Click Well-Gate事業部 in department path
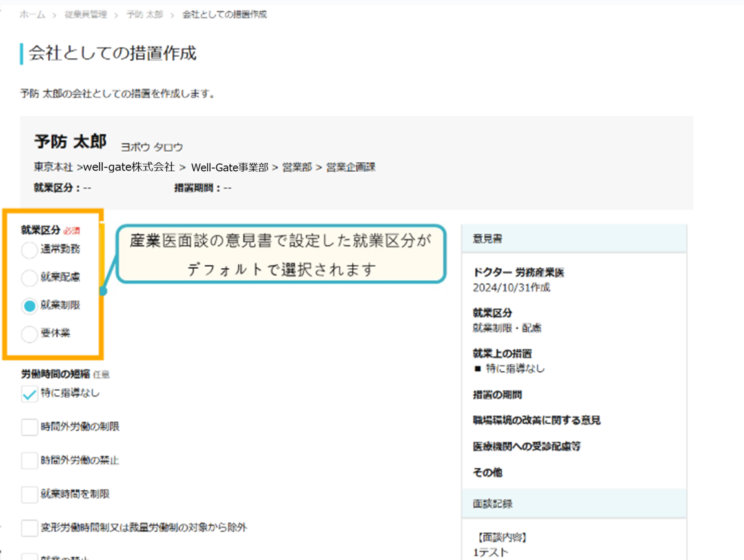Screen dimensions: 744x560 point(230,167)
